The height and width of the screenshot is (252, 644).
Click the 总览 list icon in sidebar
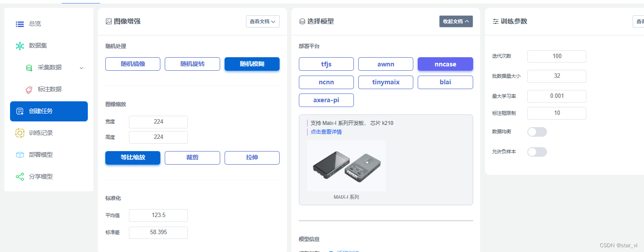[x=20, y=24]
